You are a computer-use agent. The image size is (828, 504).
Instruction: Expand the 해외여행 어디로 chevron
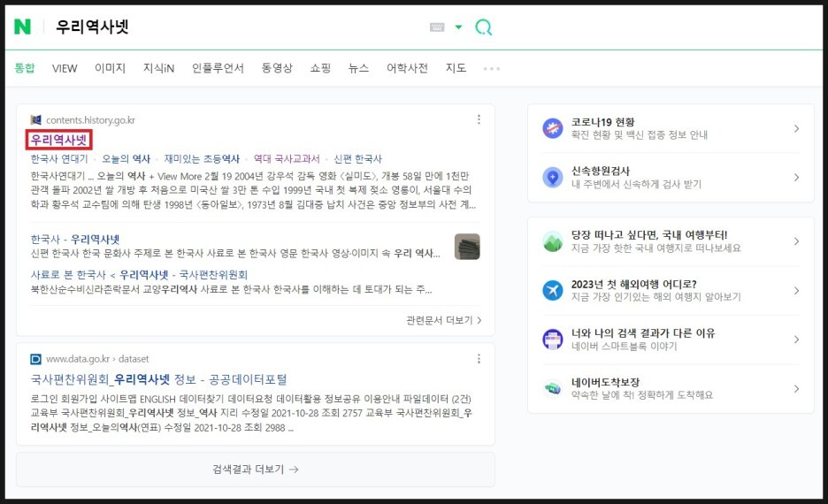click(x=796, y=290)
